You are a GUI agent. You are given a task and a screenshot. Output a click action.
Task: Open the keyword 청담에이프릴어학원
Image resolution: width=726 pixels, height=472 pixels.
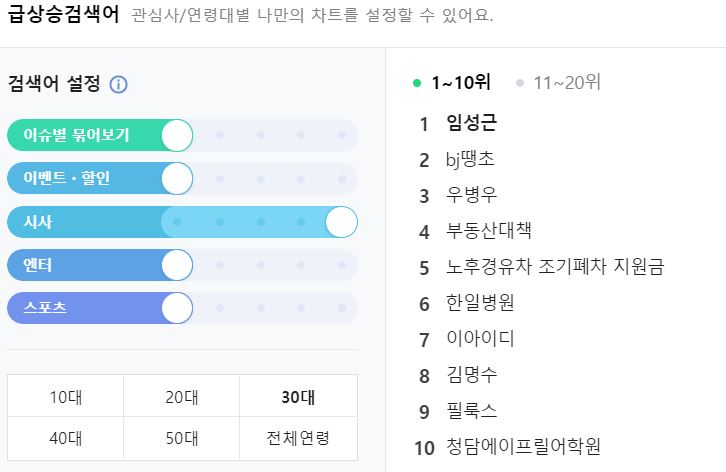pyautogui.click(x=523, y=446)
